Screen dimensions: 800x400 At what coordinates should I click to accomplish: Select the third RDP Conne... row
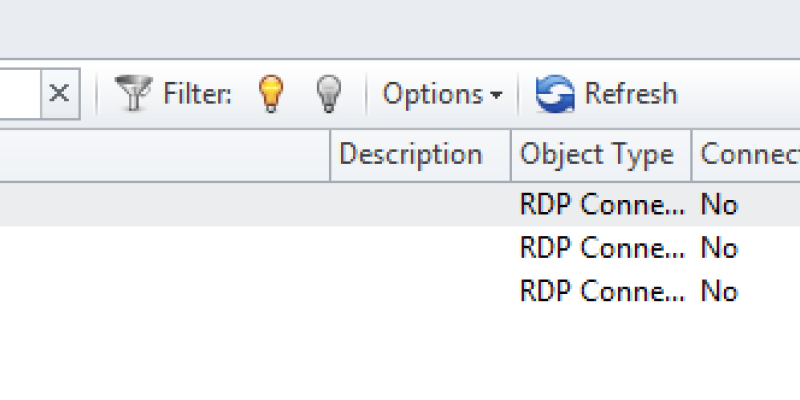(400, 291)
